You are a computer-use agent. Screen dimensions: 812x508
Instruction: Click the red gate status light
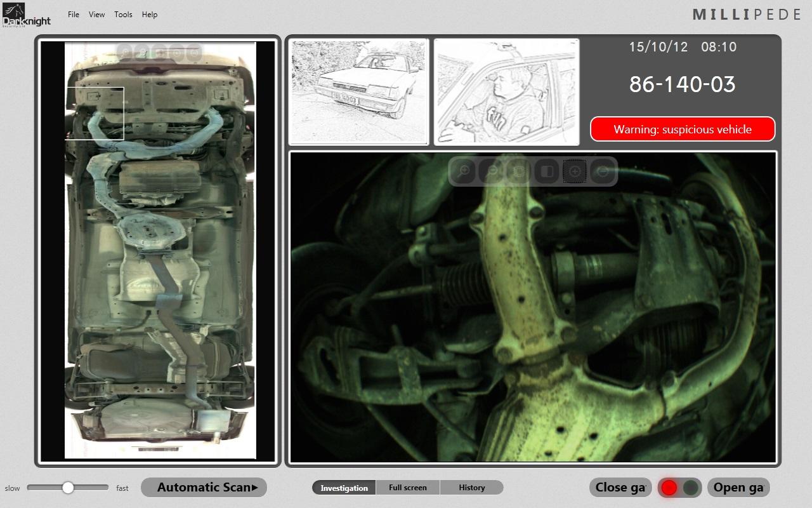point(669,488)
